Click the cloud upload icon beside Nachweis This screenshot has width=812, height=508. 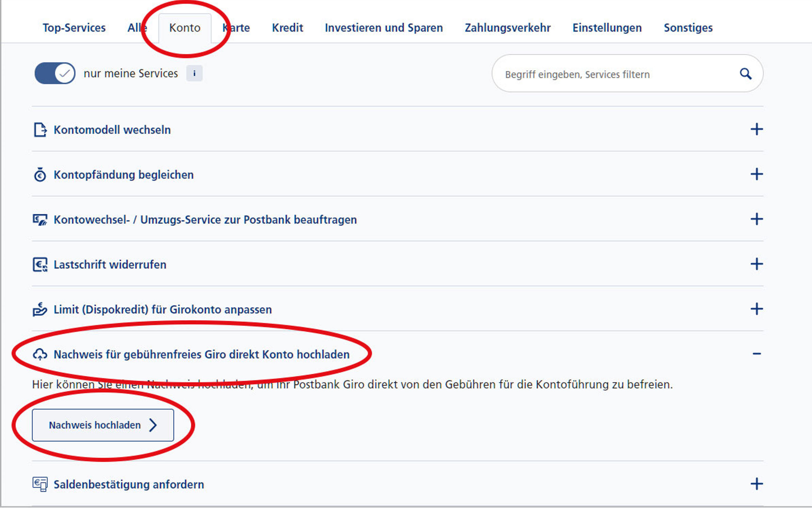pos(40,354)
